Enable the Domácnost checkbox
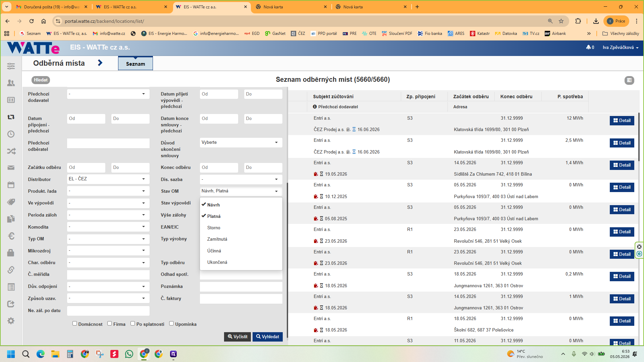644x362 pixels. pyautogui.click(x=75, y=323)
